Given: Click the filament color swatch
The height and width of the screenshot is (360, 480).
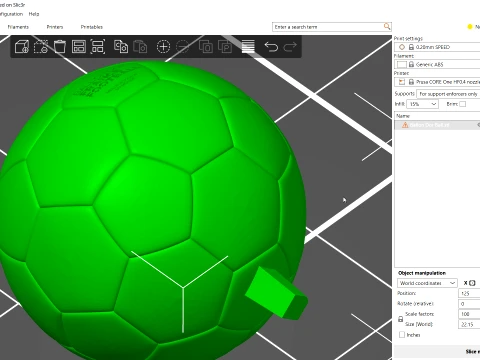Looking at the screenshot, I should pyautogui.click(x=402, y=64).
